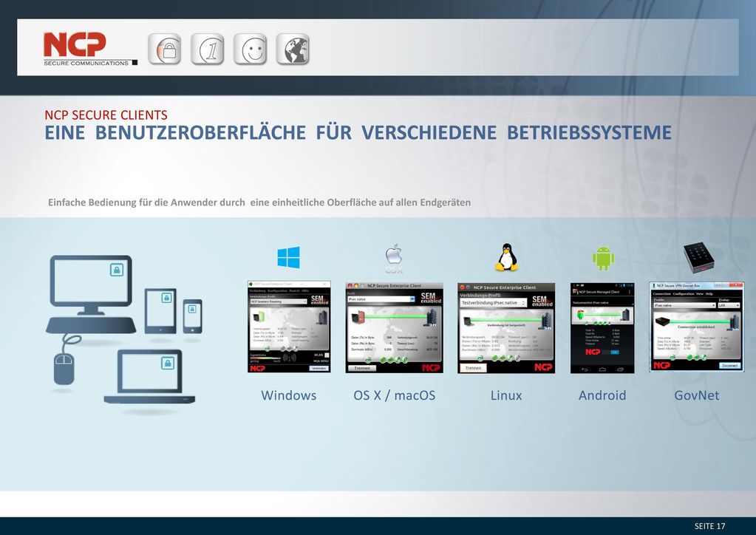
Task: Click the green Android robot icon
Action: point(603,258)
